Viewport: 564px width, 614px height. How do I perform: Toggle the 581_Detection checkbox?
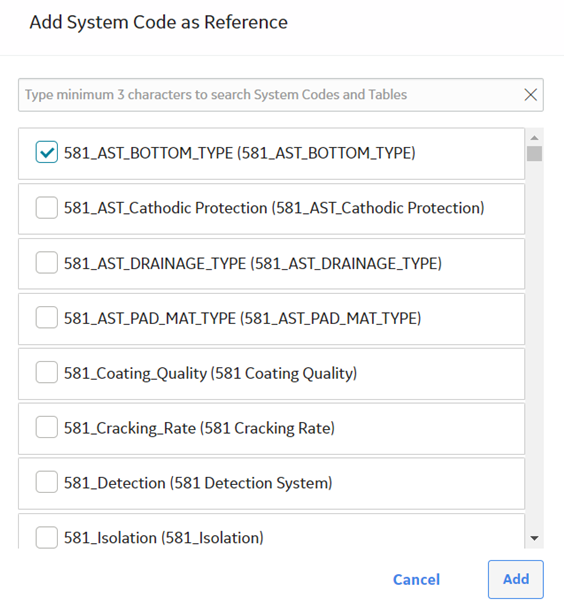coord(47,482)
